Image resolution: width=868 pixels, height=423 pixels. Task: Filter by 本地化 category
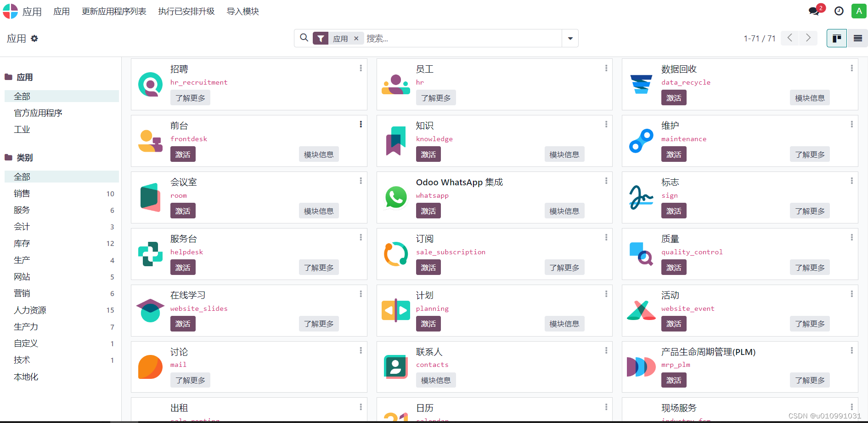click(x=62, y=377)
